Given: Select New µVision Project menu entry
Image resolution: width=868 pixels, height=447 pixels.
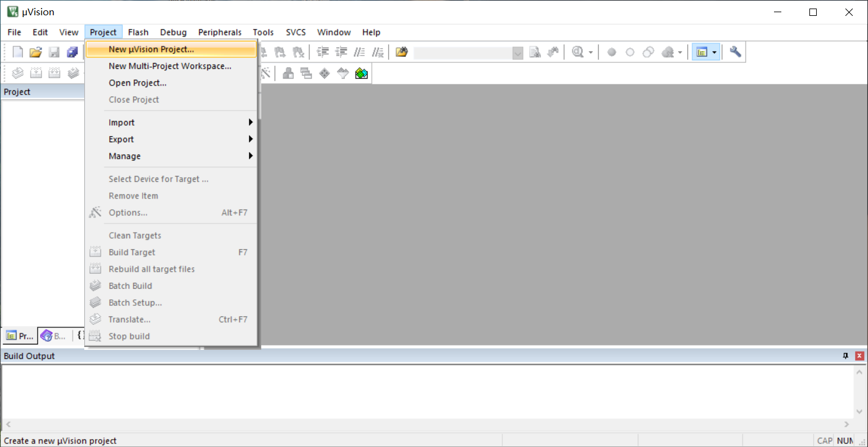Looking at the screenshot, I should coord(172,49).
